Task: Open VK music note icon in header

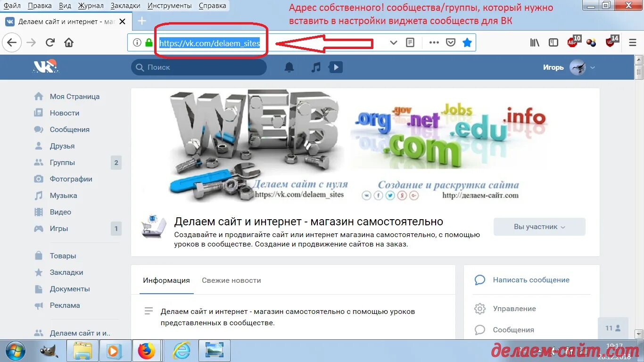Action: coord(316,67)
